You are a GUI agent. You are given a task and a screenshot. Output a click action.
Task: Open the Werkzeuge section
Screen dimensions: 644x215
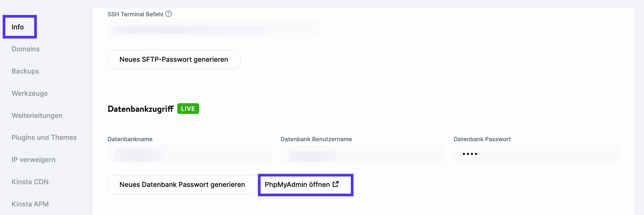coord(29,93)
